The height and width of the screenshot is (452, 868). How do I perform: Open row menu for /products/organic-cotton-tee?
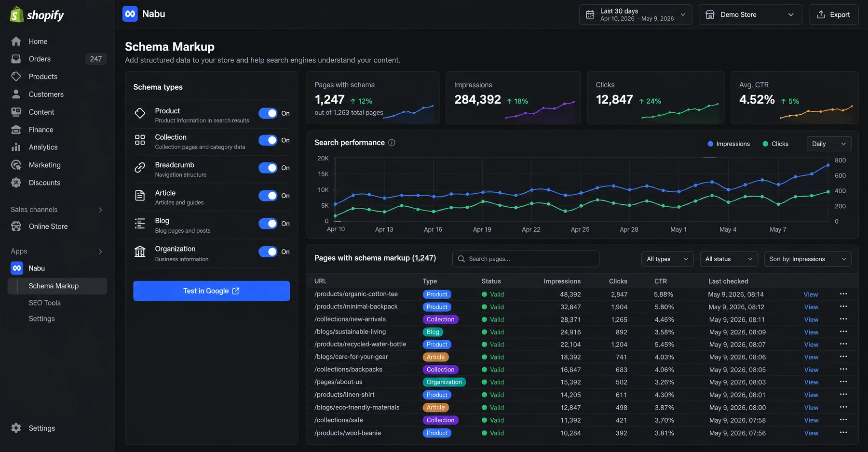(x=843, y=294)
